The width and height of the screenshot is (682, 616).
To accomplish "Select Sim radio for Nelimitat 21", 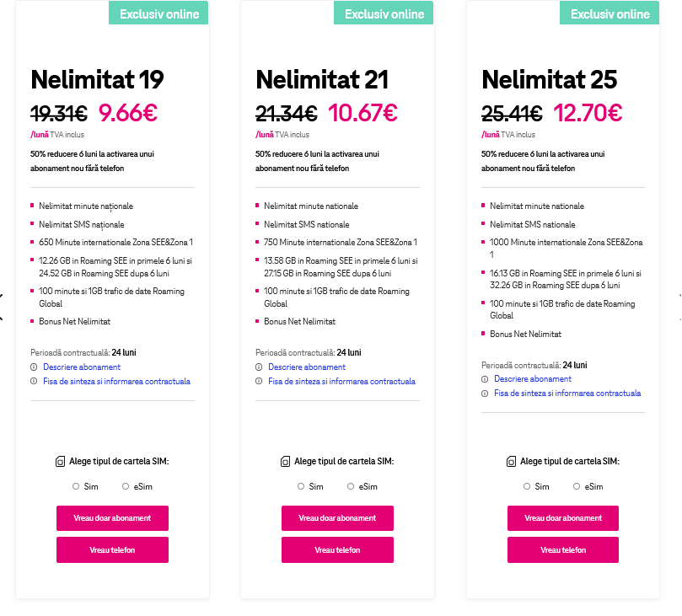I will [301, 486].
